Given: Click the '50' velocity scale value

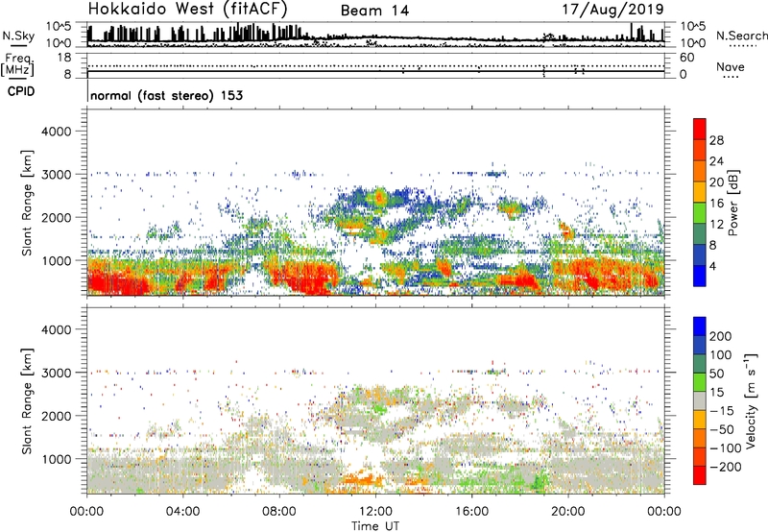Looking at the screenshot, I should [717, 374].
